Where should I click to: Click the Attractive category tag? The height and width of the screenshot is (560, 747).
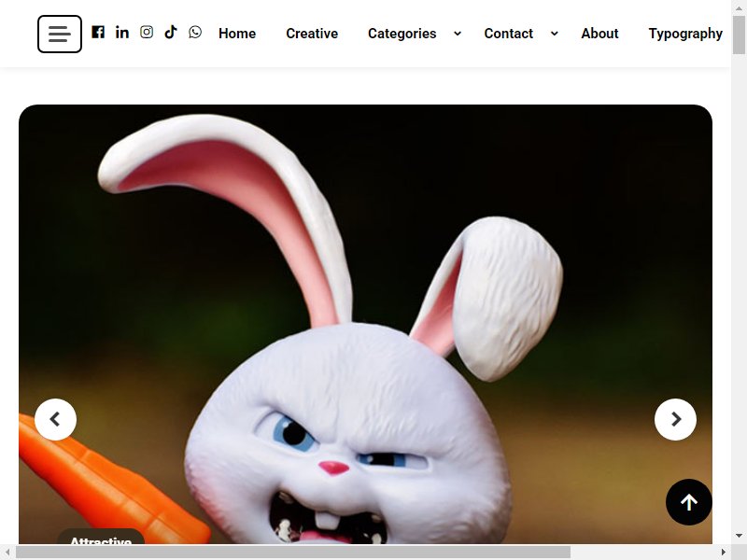pos(101,538)
